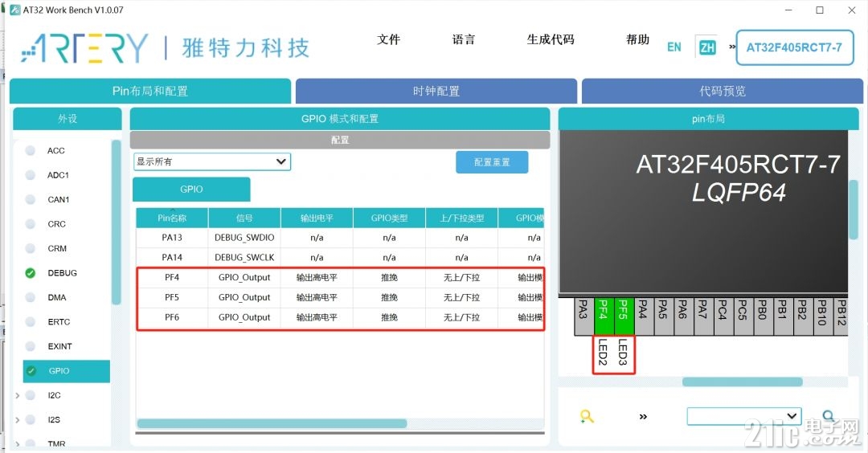Toggle the ERTC peripheral circle
Screen dimensions: 868x453
click(x=31, y=321)
